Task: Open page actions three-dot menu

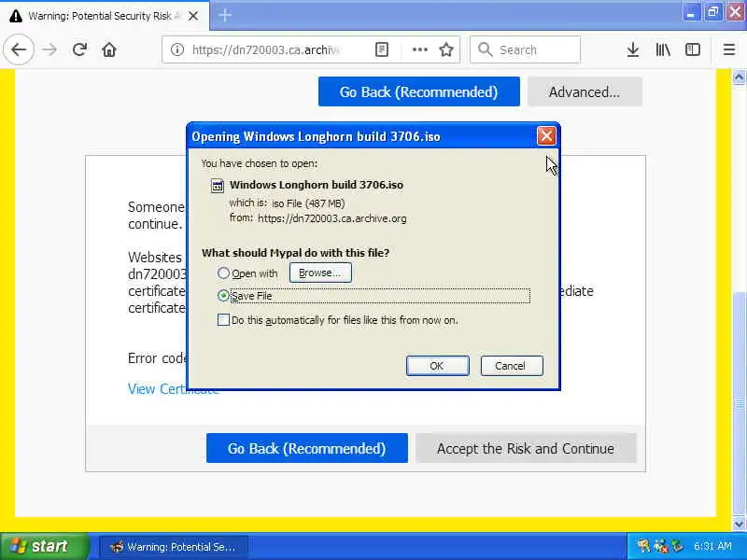Action: pos(419,49)
